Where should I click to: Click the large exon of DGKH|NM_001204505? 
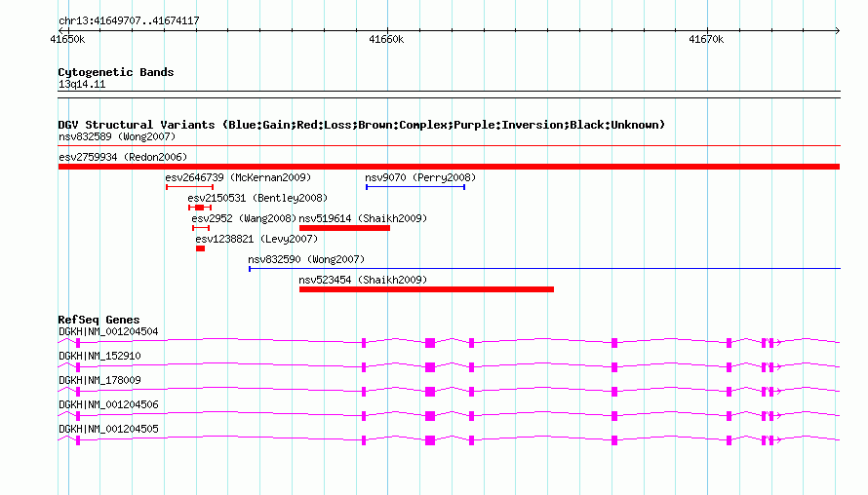[430, 440]
